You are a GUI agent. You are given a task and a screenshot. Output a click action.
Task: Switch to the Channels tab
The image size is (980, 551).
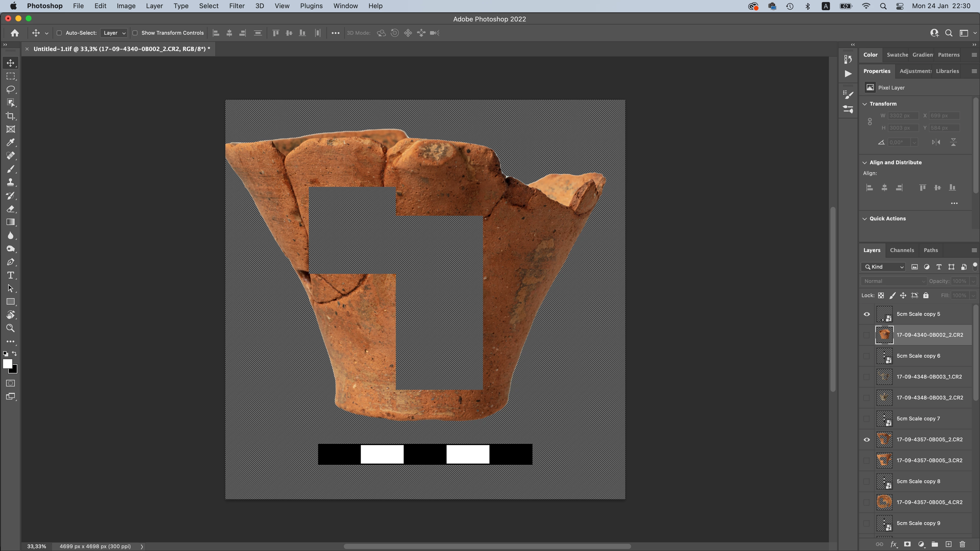(902, 250)
